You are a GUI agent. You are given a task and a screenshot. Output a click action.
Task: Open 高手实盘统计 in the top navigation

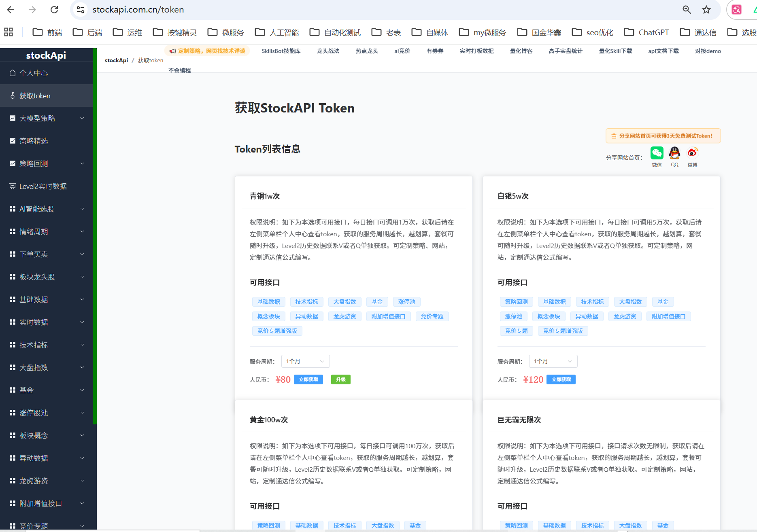tap(566, 51)
